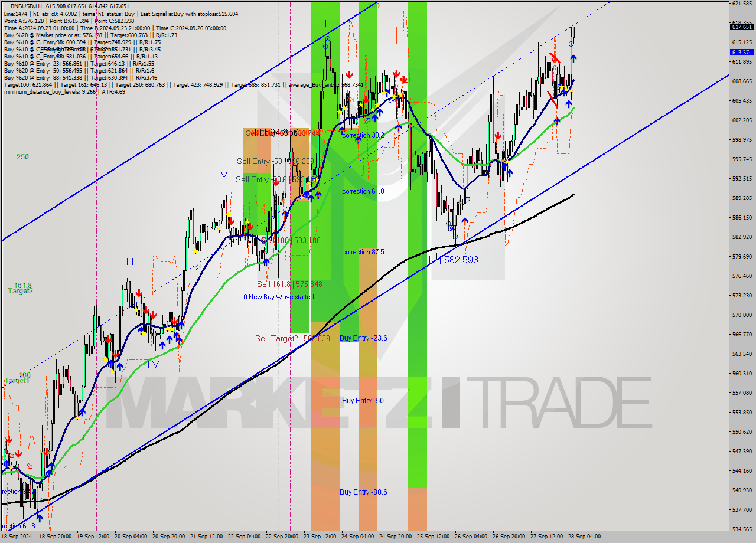This screenshot has height=543, width=756.
Task: Click the '18 Sep 2024' date label
Action: [18, 537]
